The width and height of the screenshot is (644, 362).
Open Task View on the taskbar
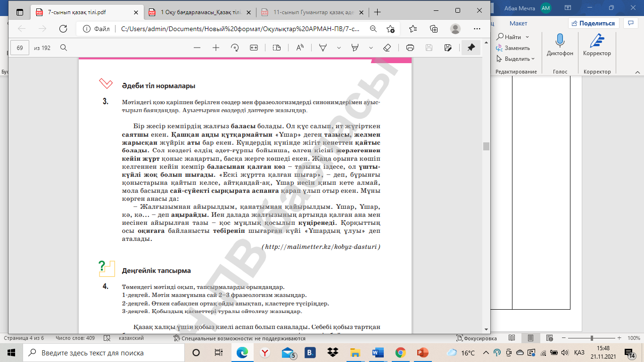point(218,353)
